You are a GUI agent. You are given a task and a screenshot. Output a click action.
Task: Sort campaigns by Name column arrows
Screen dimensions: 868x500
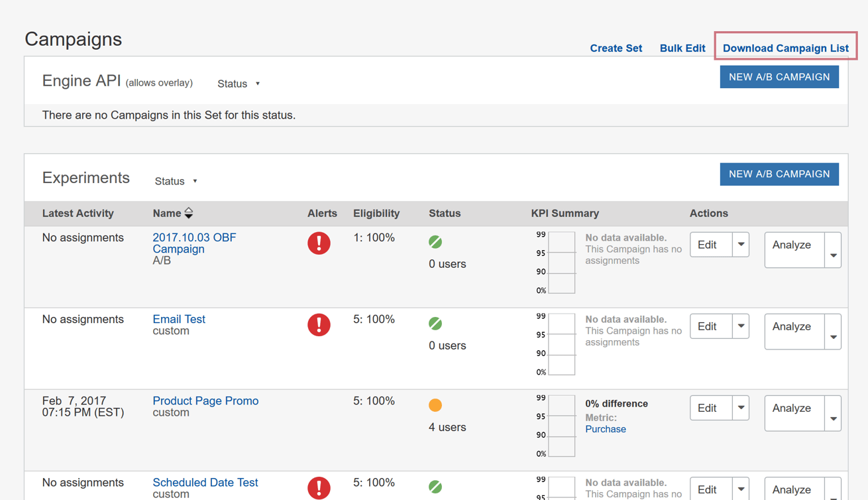(x=189, y=214)
